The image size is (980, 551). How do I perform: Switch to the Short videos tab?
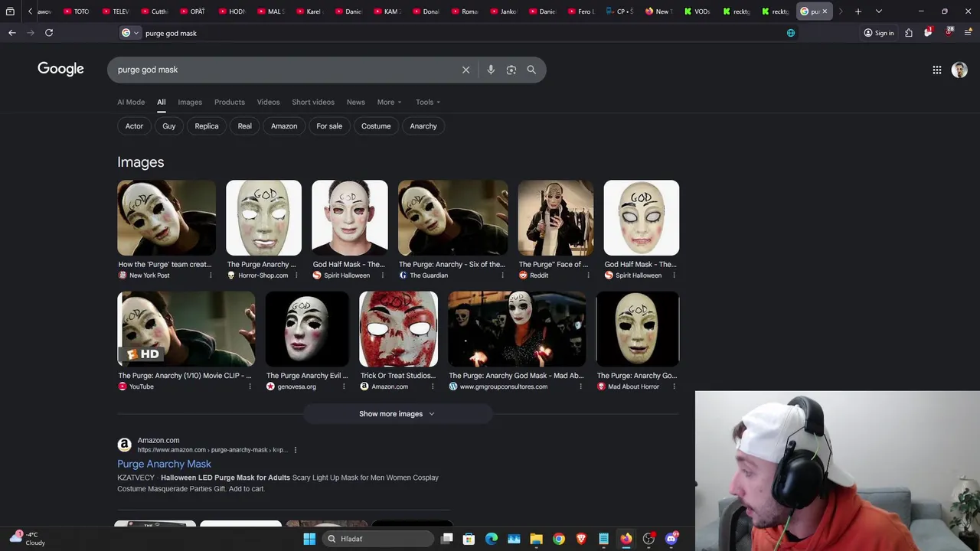pyautogui.click(x=313, y=102)
